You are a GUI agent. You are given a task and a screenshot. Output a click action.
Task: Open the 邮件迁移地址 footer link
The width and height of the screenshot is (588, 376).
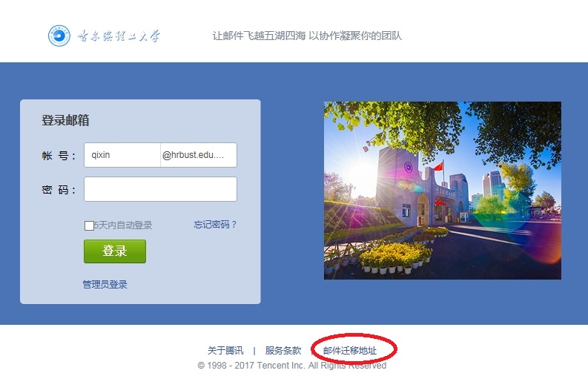350,351
